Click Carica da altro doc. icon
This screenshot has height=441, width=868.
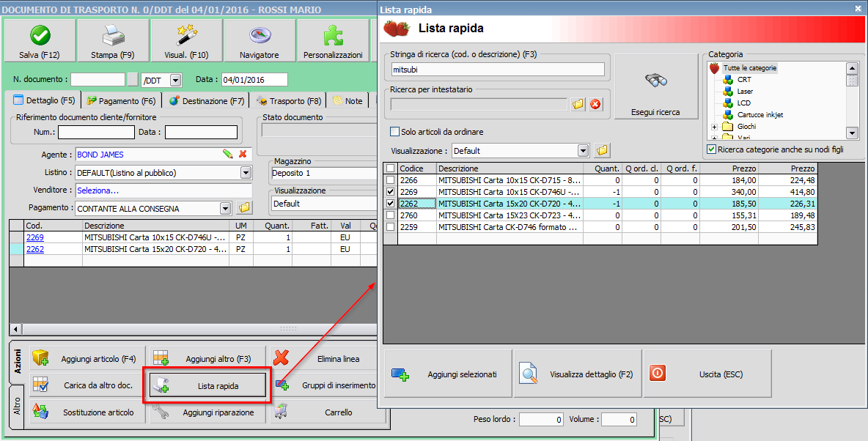42,385
